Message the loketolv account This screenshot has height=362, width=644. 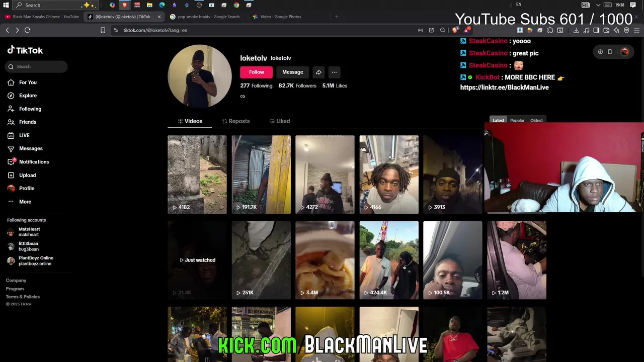click(292, 72)
